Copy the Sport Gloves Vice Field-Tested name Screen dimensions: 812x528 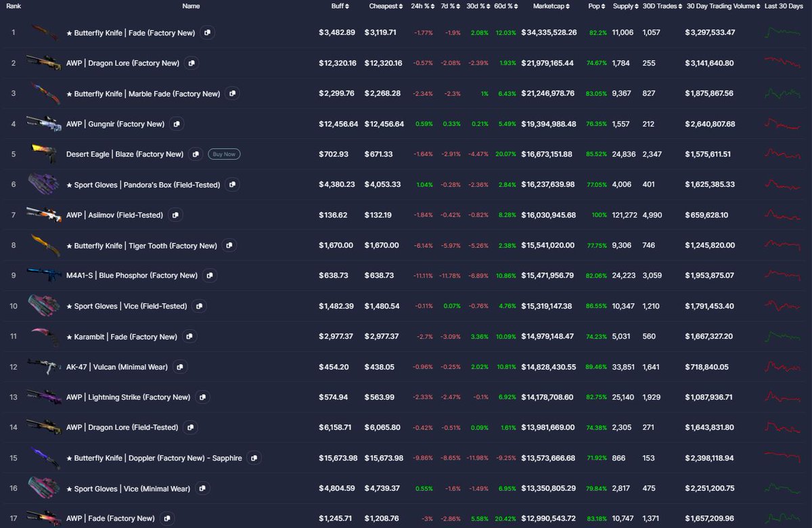tap(199, 306)
